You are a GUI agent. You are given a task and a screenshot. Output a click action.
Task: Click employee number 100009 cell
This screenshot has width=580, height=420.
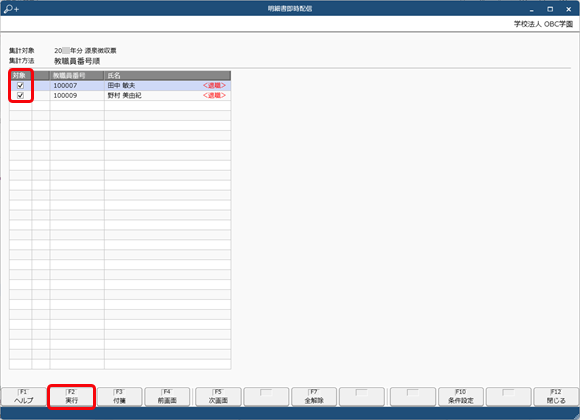pyautogui.click(x=77, y=95)
